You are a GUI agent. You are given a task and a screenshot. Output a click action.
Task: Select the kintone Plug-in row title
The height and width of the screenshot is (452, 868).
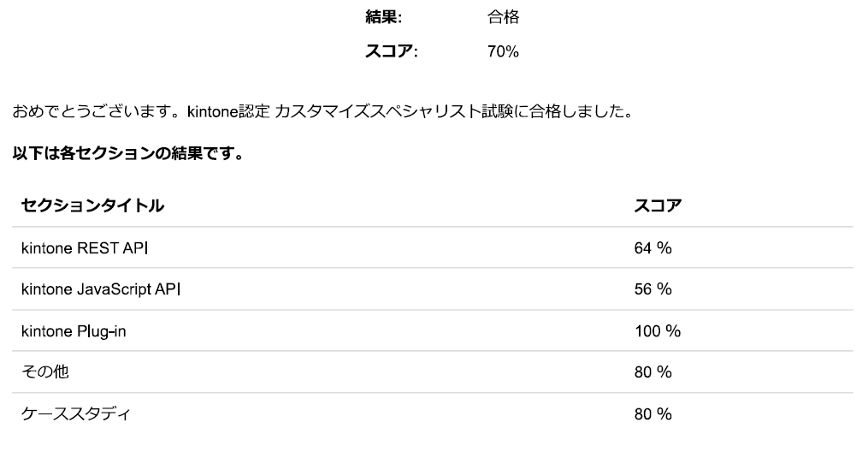(x=74, y=331)
